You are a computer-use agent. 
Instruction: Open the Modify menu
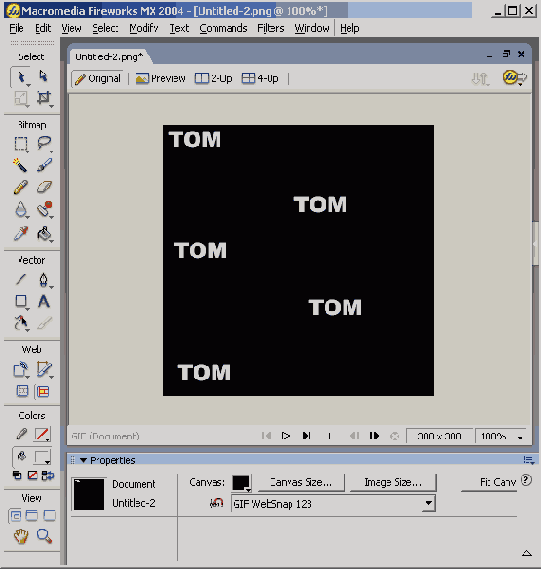[x=144, y=28]
